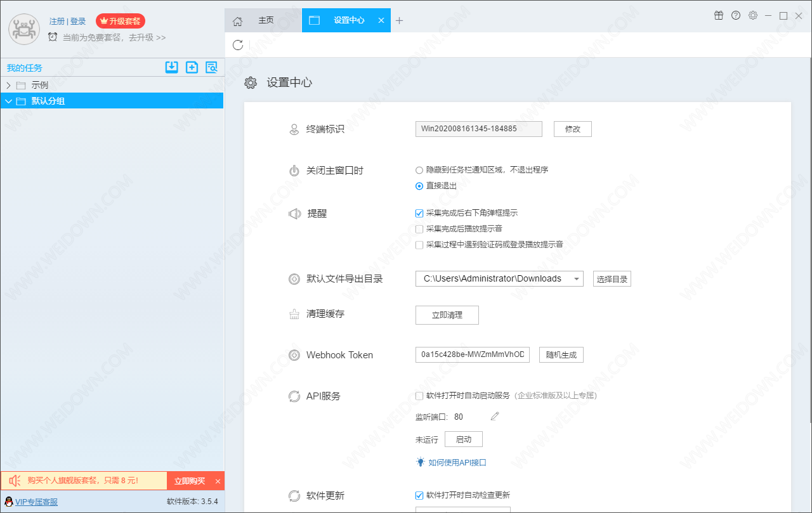812x513 pixels.
Task: Click the speaker icon in purchase banner
Action: (x=15, y=481)
